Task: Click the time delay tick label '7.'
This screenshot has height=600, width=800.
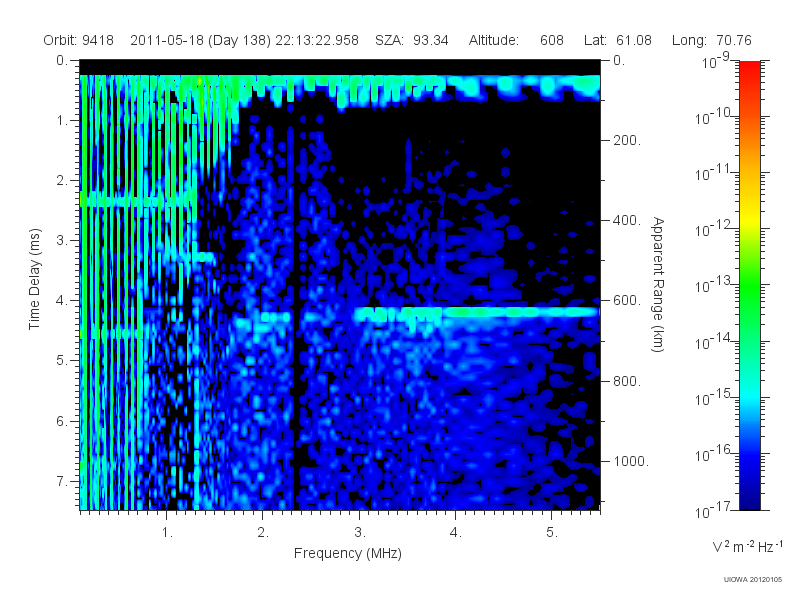Action: [x=62, y=481]
